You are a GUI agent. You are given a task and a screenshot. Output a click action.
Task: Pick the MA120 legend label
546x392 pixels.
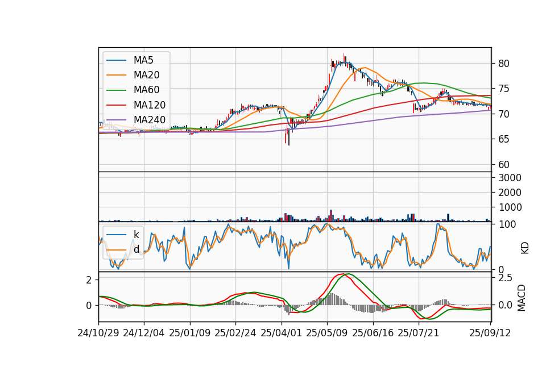pos(150,105)
